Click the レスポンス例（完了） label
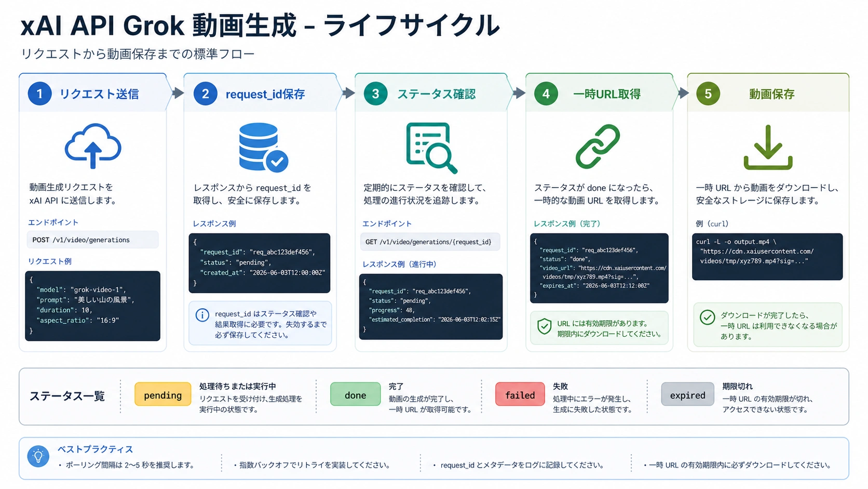 [567, 223]
